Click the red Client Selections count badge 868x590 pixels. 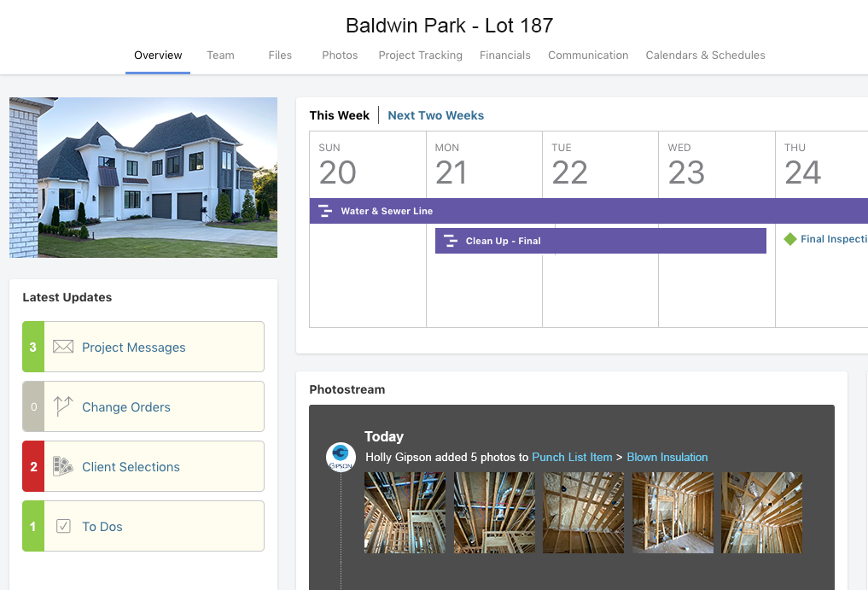33,466
